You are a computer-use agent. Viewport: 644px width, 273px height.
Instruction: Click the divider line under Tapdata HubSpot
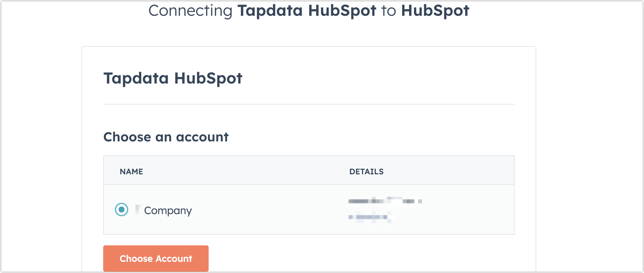309,104
